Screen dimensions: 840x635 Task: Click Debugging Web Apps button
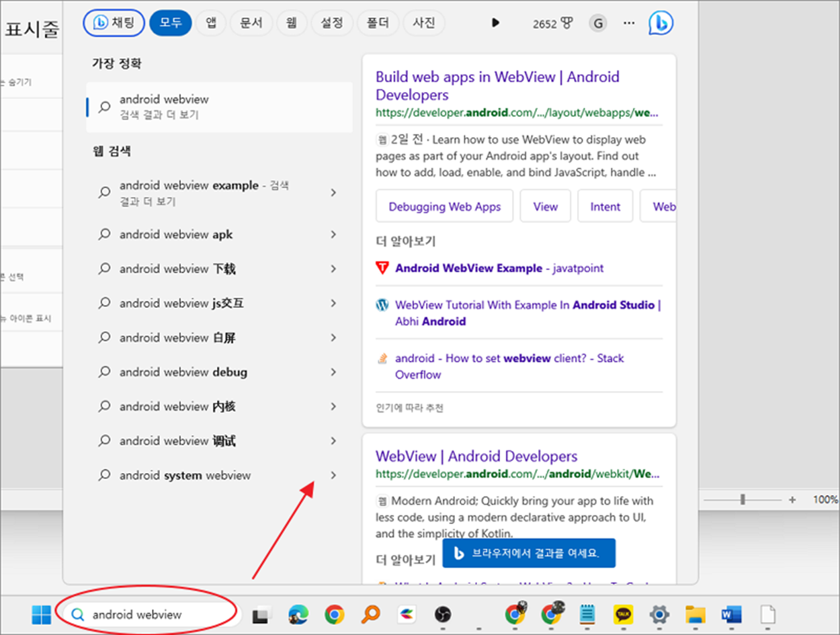coord(445,206)
